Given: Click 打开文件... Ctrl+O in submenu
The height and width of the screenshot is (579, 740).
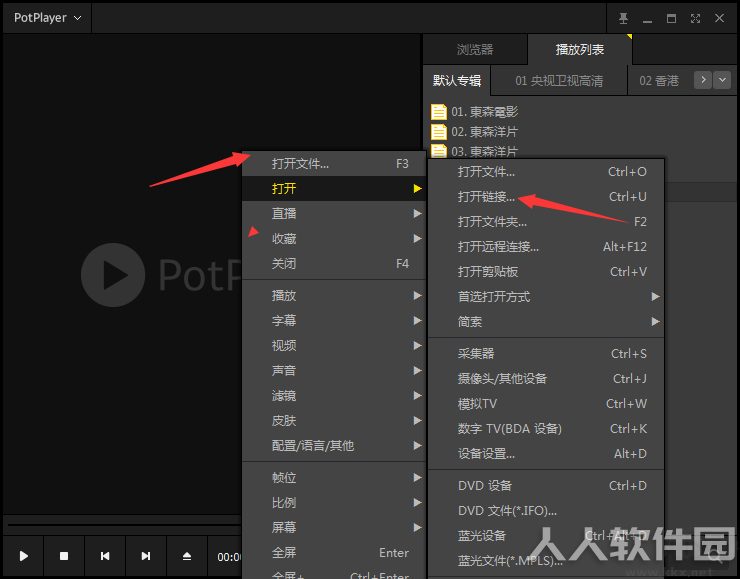Looking at the screenshot, I should click(546, 172).
